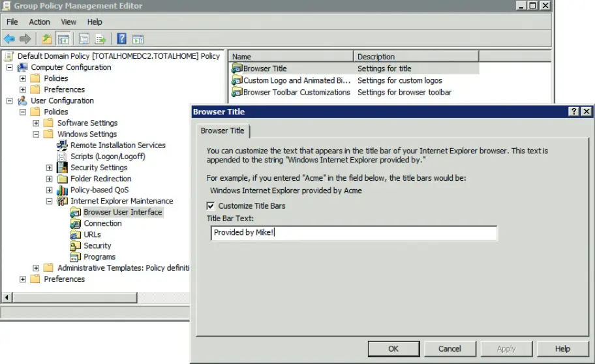Expand Administrative Templates node
The height and width of the screenshot is (364, 595).
coord(37,268)
